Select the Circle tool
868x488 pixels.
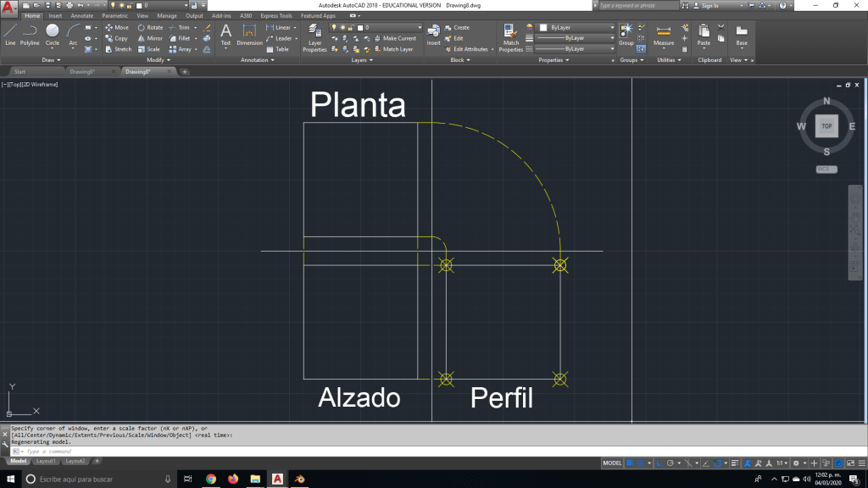[x=53, y=34]
